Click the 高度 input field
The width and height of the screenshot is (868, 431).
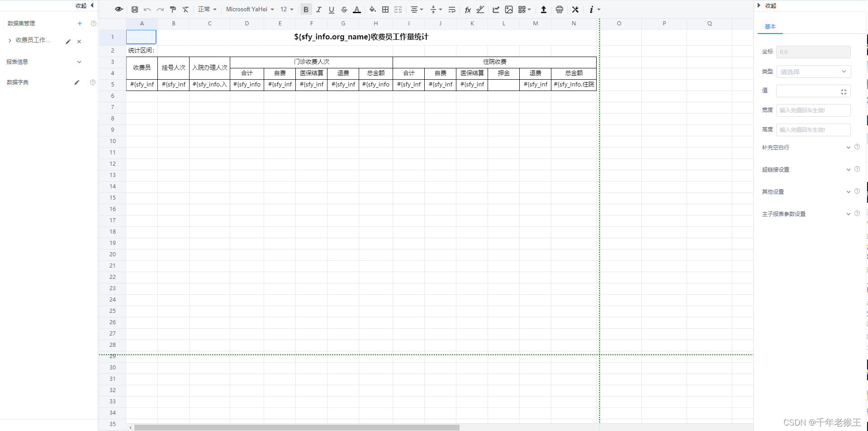click(813, 129)
